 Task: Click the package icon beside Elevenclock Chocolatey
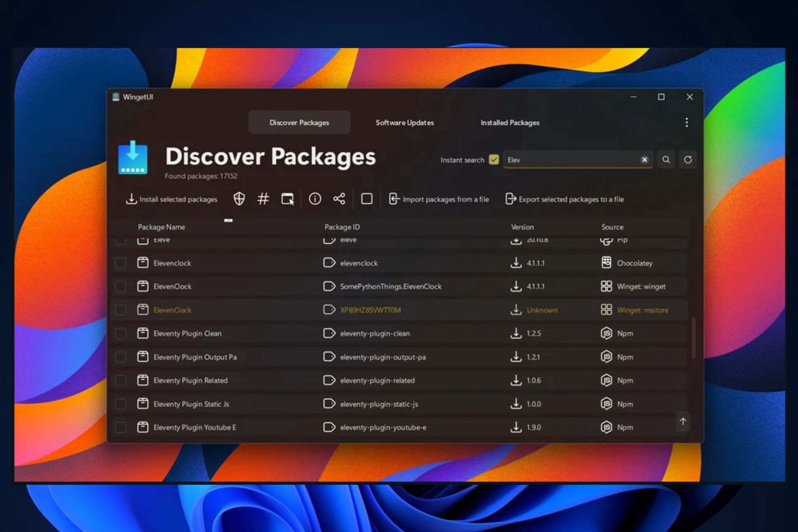tap(143, 263)
